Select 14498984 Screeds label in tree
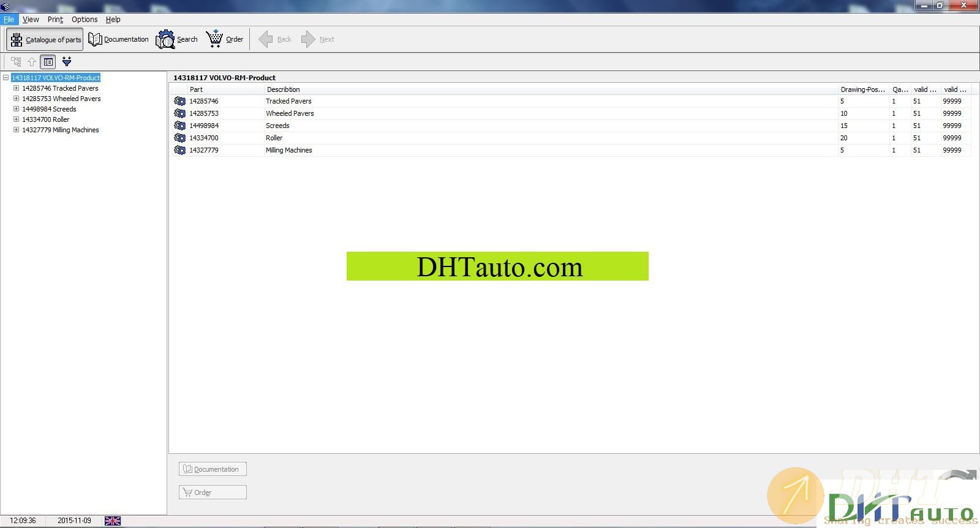The width and height of the screenshot is (980, 528). (49, 109)
